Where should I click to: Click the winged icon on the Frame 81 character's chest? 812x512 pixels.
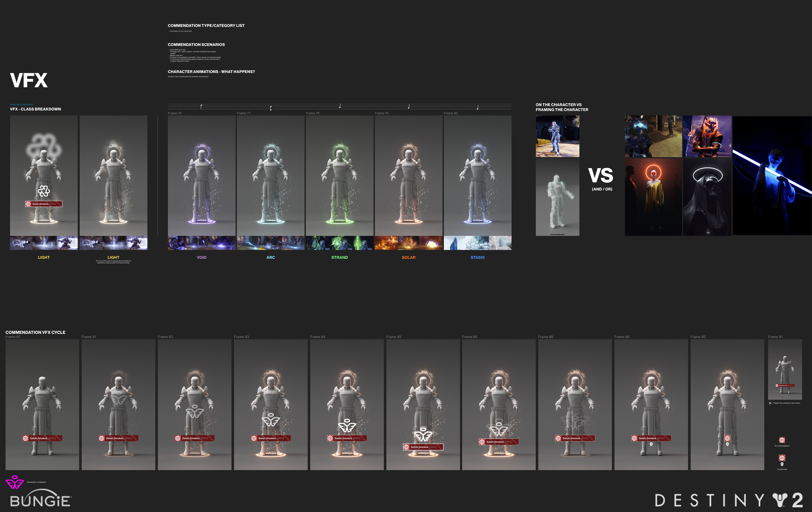coord(119,398)
